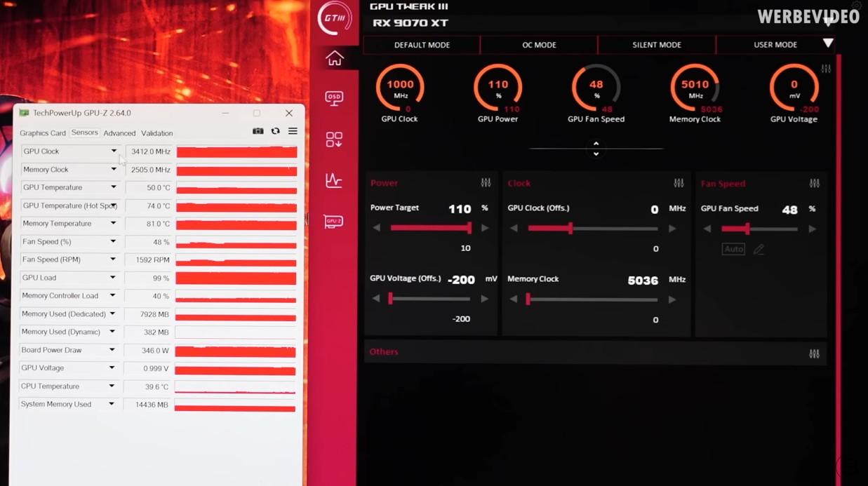This screenshot has height=486, width=868.
Task: Activate OC Mode profile
Action: tap(539, 45)
